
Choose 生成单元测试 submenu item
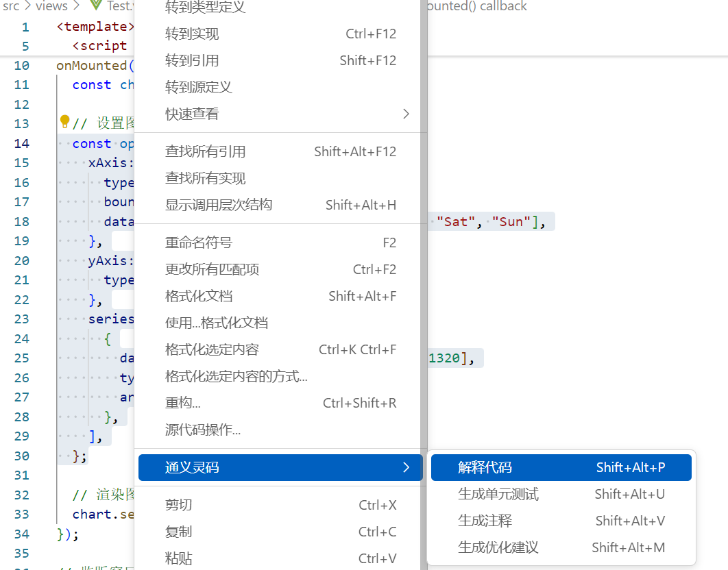(561, 495)
